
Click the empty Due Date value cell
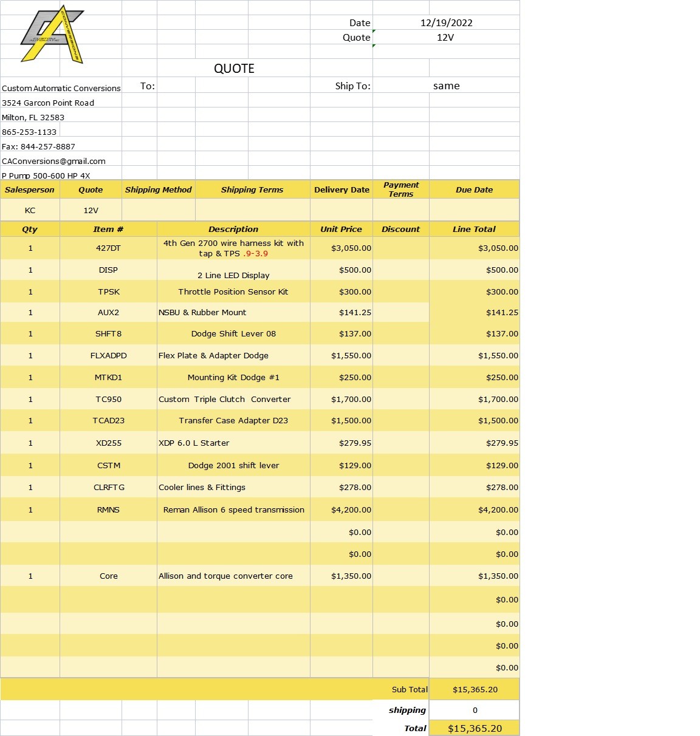(474, 210)
